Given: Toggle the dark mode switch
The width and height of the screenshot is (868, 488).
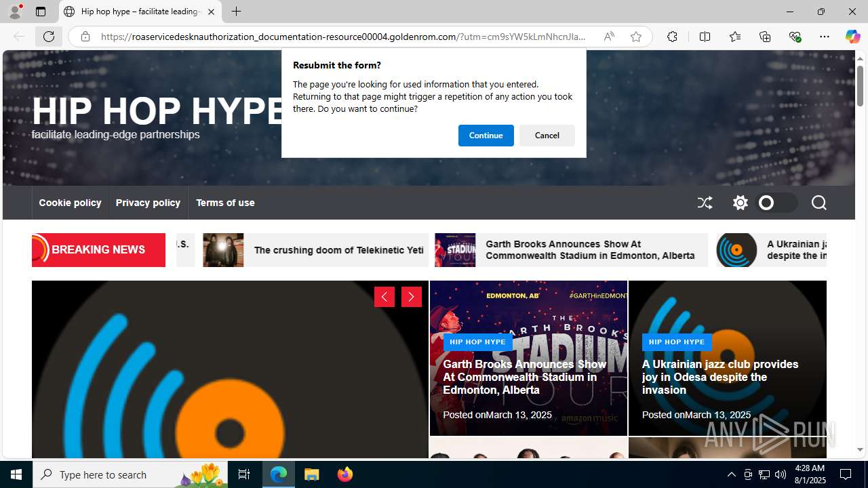Looking at the screenshot, I should pos(776,203).
